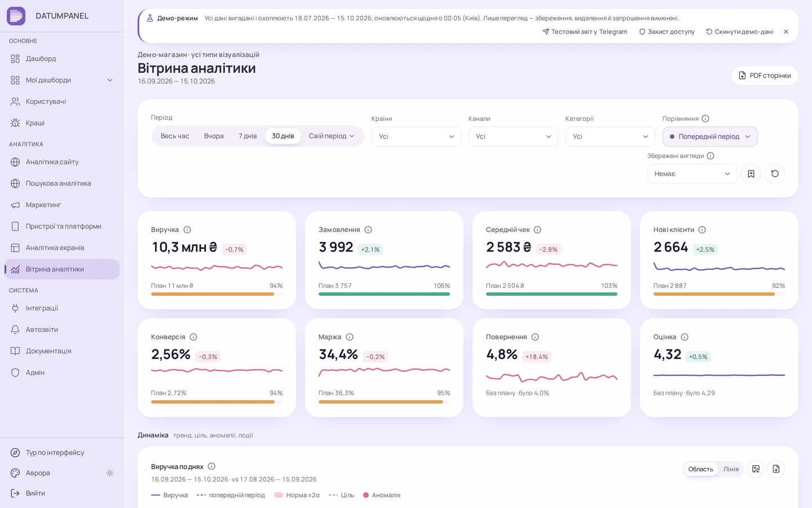The image size is (812, 508).
Task: Export the revenue chart as image
Action: [x=756, y=469]
